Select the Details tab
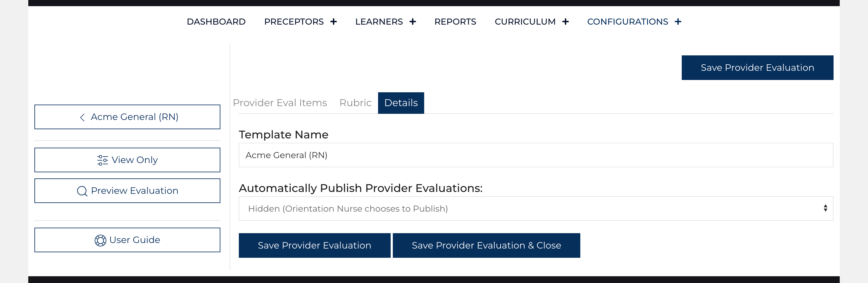This screenshot has height=283, width=868. 400,102
